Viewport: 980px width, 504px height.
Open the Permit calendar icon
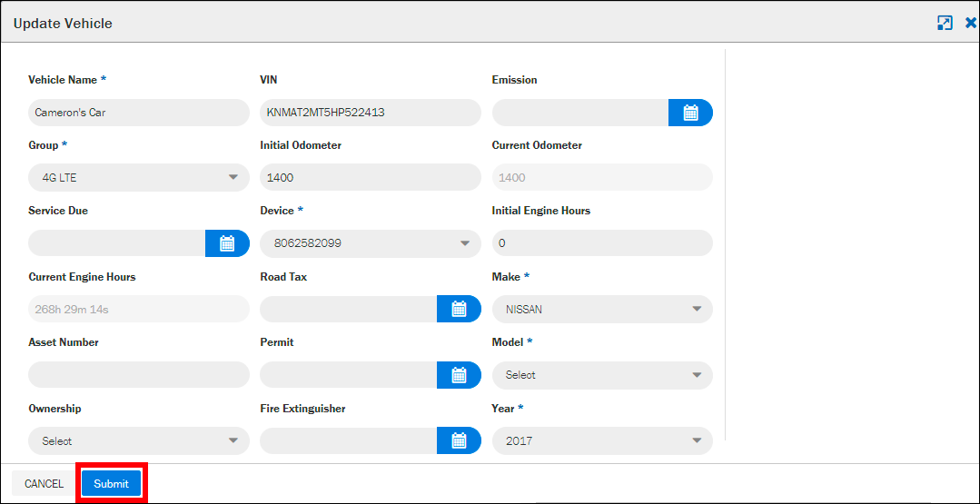pyautogui.click(x=459, y=375)
